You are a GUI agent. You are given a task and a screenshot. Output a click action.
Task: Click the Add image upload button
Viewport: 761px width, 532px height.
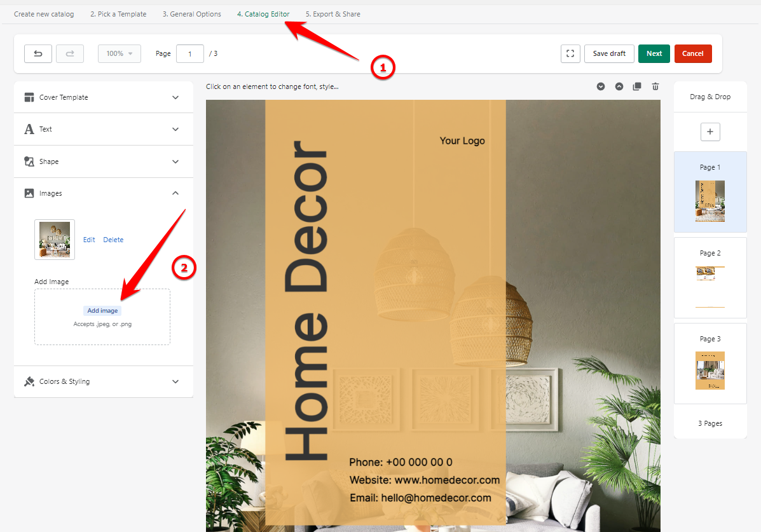(102, 311)
